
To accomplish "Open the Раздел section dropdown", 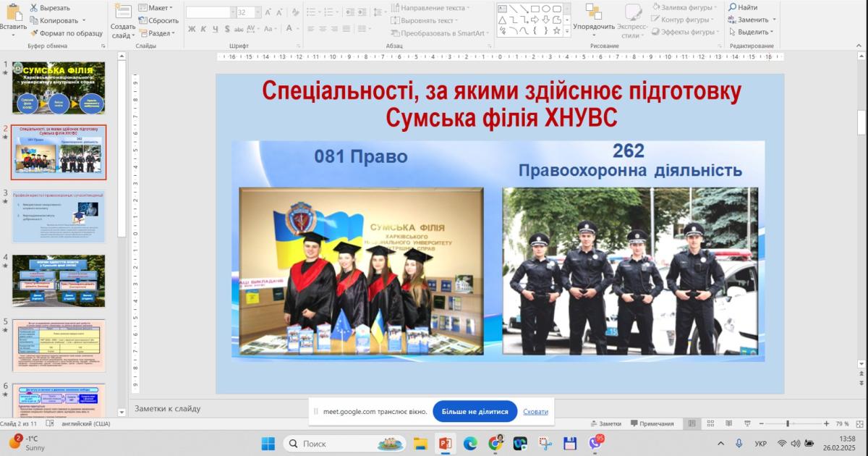I will point(157,33).
